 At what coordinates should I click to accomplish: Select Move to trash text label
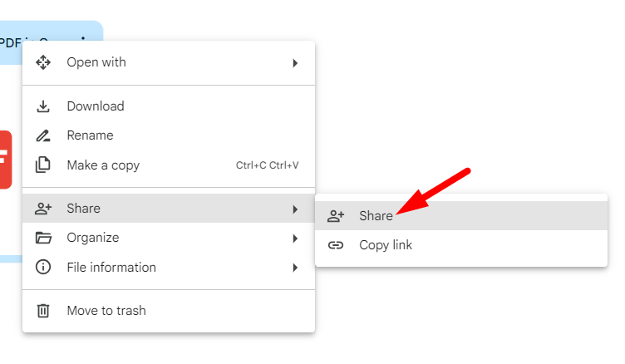click(x=106, y=311)
